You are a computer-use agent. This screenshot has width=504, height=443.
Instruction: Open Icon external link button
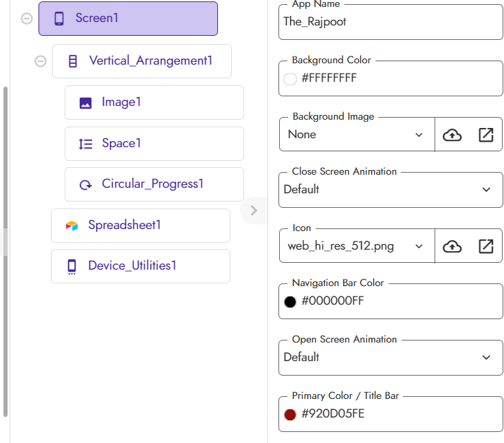coord(486,246)
